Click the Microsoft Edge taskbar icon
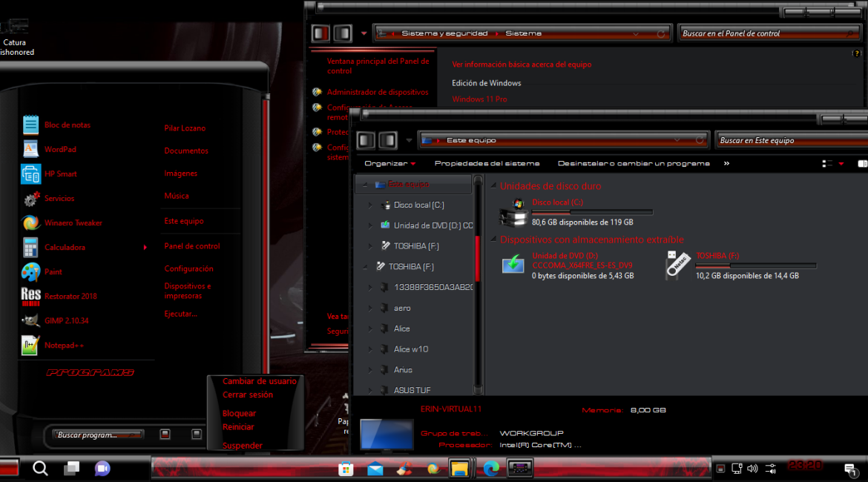Image resolution: width=868 pixels, height=482 pixels. click(x=491, y=468)
